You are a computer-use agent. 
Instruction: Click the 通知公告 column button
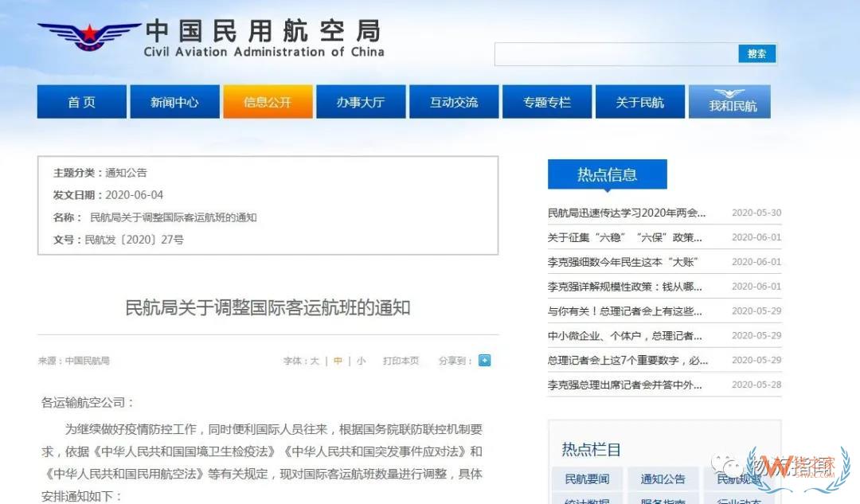point(663,479)
